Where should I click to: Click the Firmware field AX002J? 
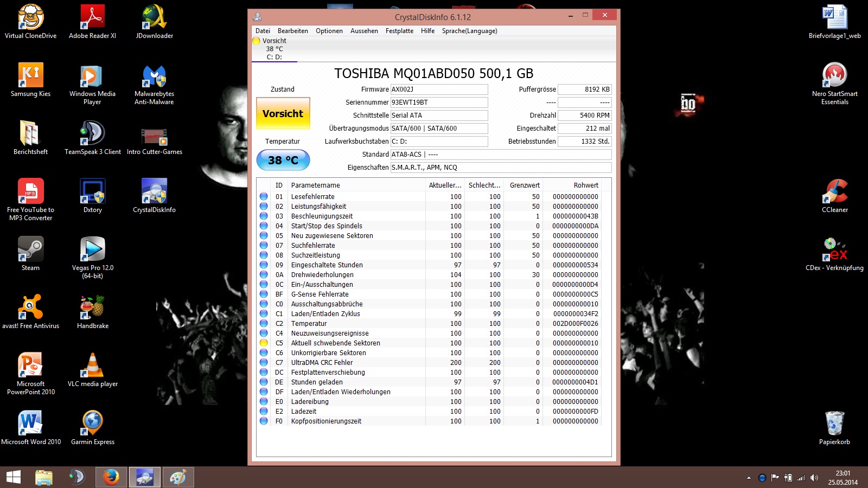click(439, 89)
